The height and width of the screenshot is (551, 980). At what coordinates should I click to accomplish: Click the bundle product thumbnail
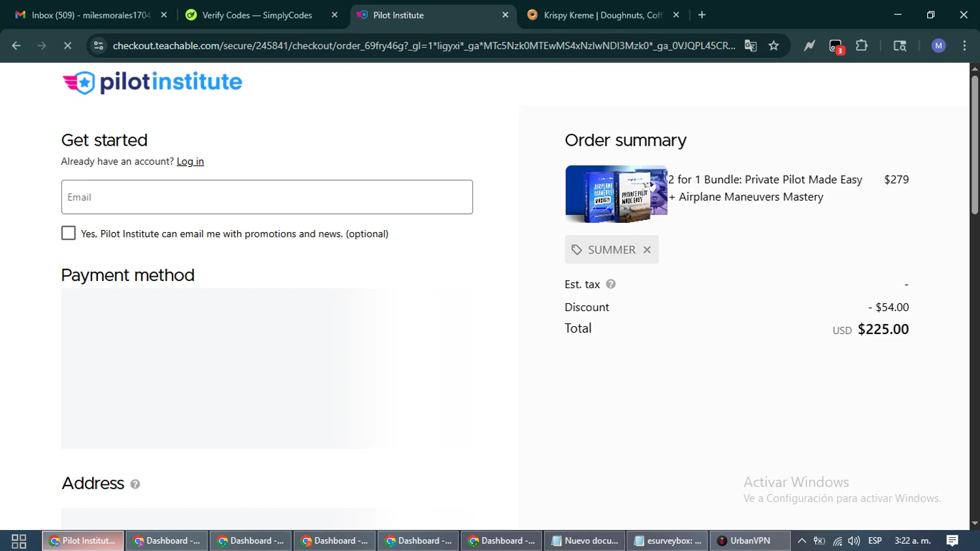tap(616, 194)
